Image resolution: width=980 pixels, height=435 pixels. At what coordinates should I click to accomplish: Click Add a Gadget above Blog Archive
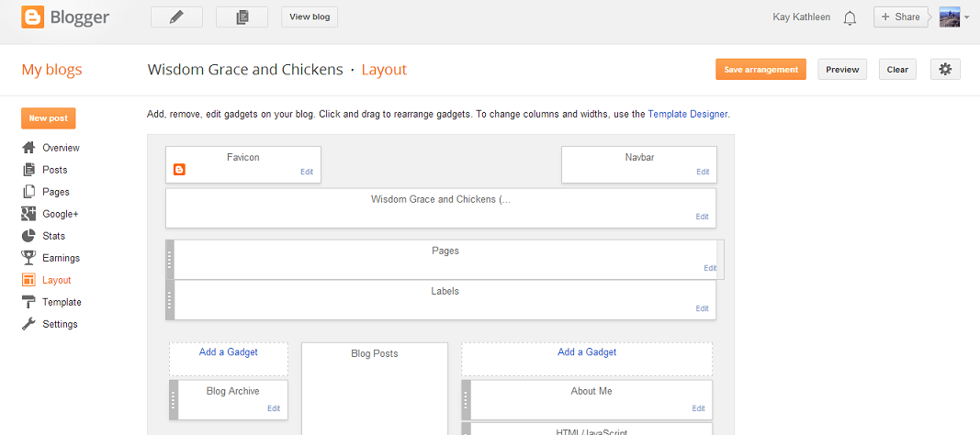click(x=229, y=352)
